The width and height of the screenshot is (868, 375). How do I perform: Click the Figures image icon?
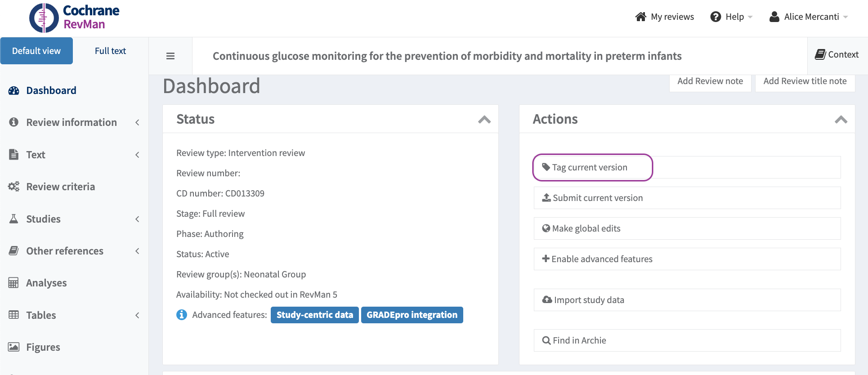pos(14,347)
